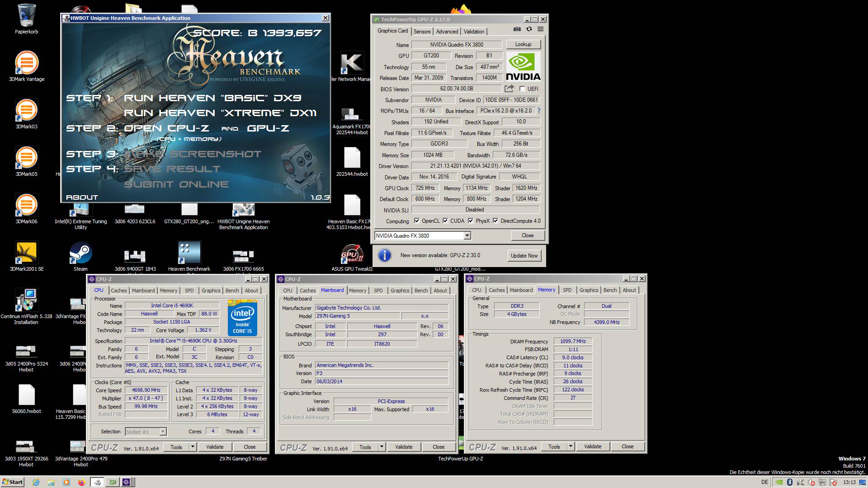Click the Internet Explorer taskbar icon
Screen dimensions: 868x488
point(36,482)
